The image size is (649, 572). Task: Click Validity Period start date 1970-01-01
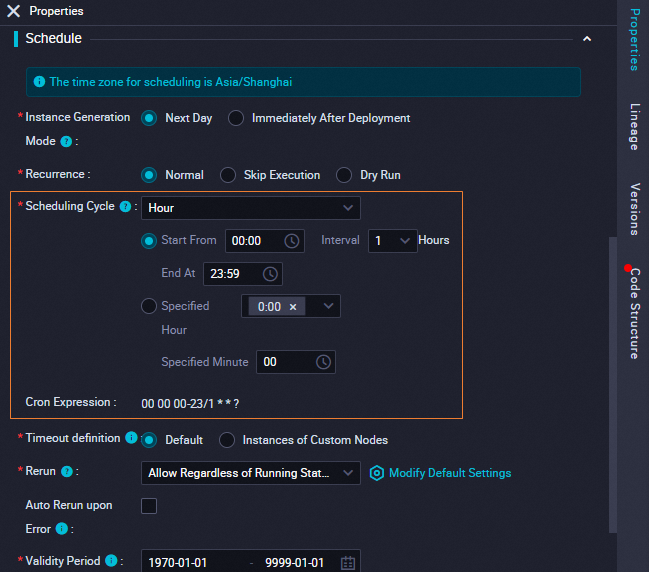pos(178,563)
